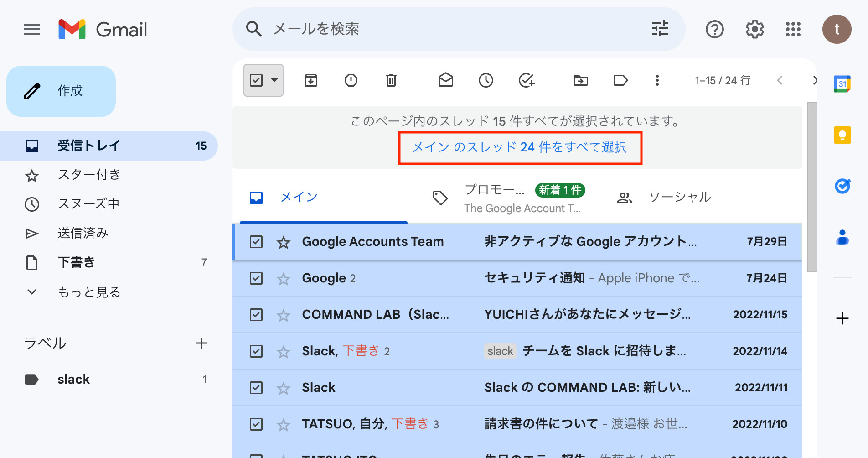
Task: Mark selected threads as read
Action: pyautogui.click(x=446, y=80)
